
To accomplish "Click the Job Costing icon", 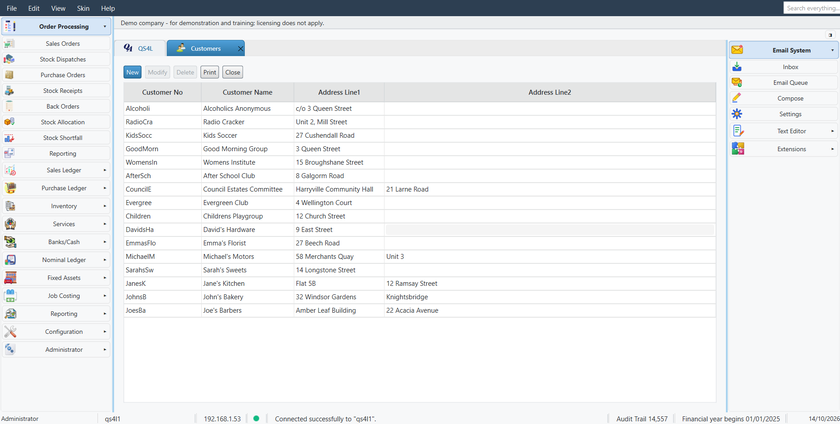I will (x=10, y=296).
